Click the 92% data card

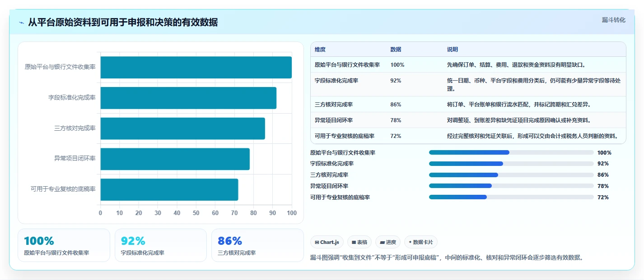click(161, 245)
